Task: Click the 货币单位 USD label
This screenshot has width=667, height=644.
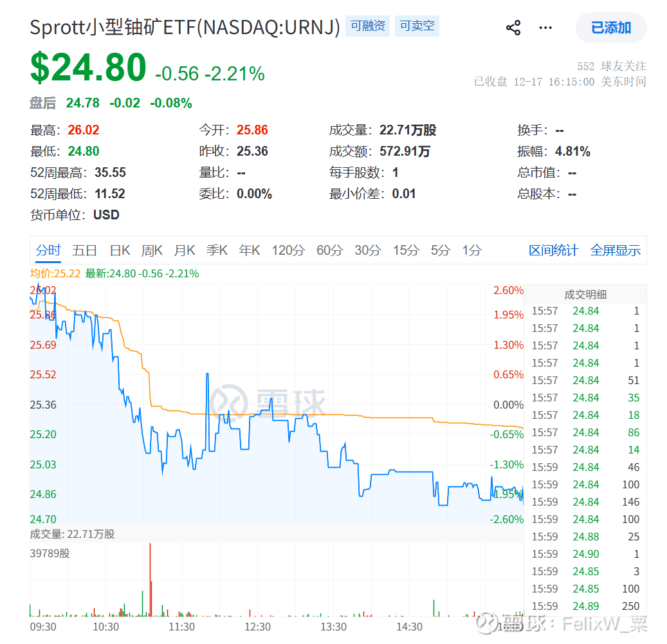Action: (75, 215)
